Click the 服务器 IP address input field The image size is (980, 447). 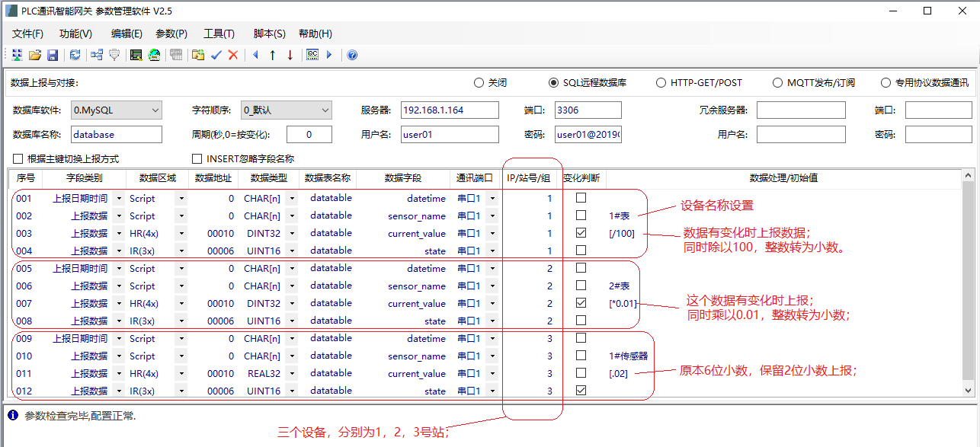point(450,110)
